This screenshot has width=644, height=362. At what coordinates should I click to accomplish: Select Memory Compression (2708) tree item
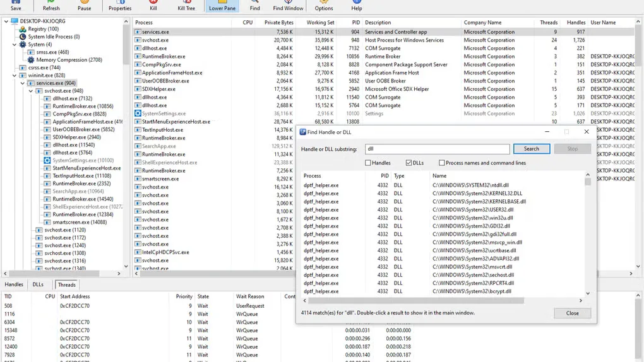(69, 59)
